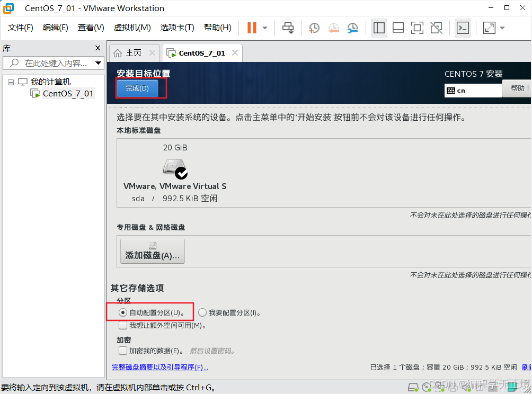
Task: Click the 添加磁盘(A)... button
Action: [x=152, y=251]
